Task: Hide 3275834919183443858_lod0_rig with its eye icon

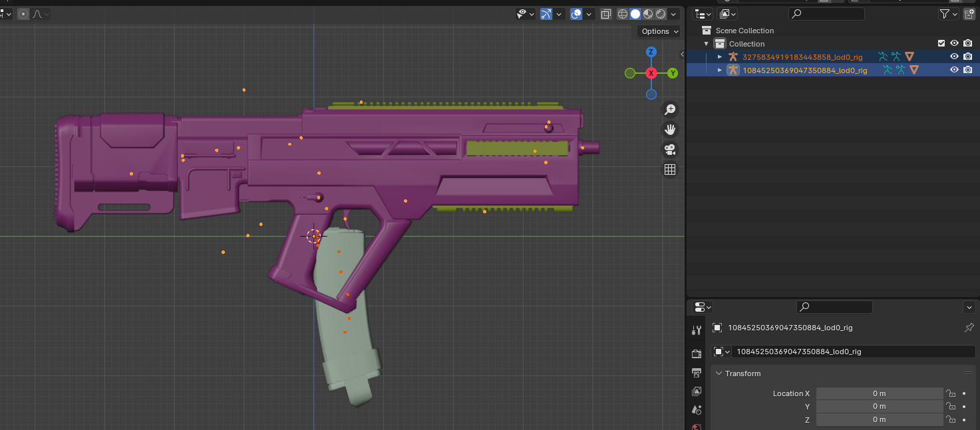Action: coord(954,56)
